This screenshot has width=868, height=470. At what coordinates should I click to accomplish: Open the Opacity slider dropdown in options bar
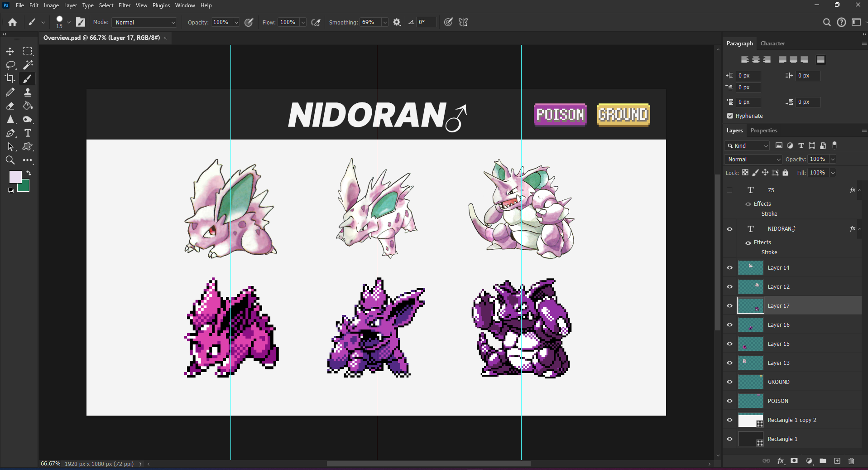(x=236, y=22)
